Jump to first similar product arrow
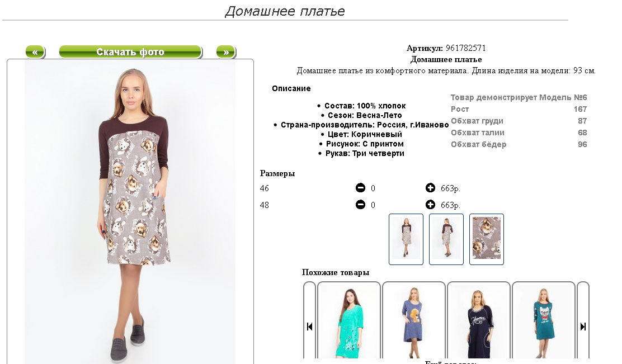Viewport: 622px width, 364px height. pyautogui.click(x=309, y=327)
